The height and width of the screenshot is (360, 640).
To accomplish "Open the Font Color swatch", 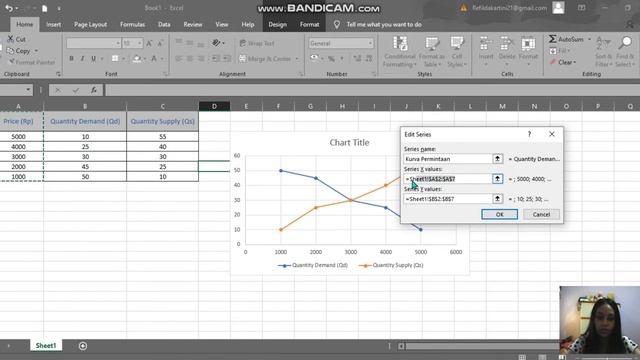I will tap(154, 59).
